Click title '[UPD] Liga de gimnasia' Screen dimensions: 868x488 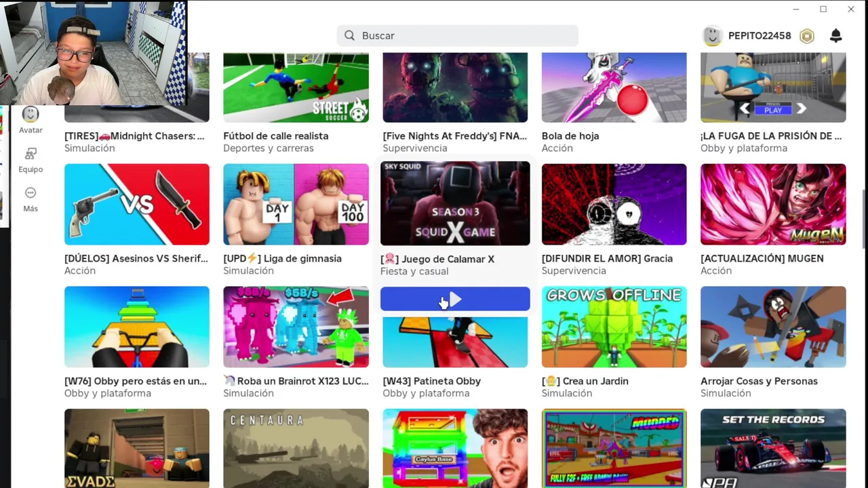tap(283, 258)
